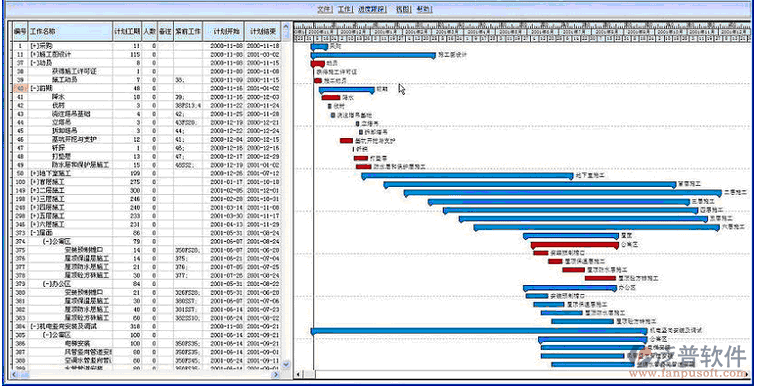Open the 帮助 menu

tap(424, 9)
